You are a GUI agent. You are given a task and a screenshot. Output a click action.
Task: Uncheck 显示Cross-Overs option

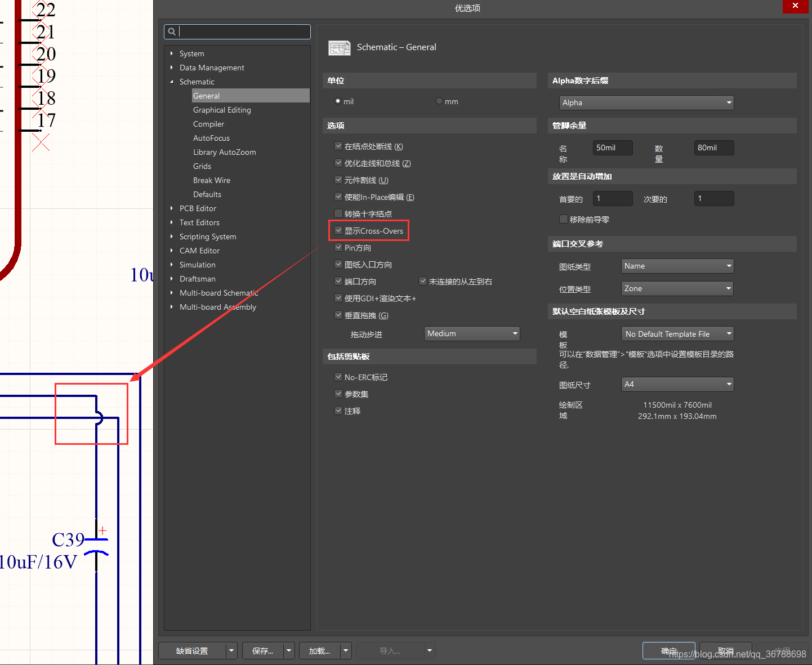tap(338, 230)
